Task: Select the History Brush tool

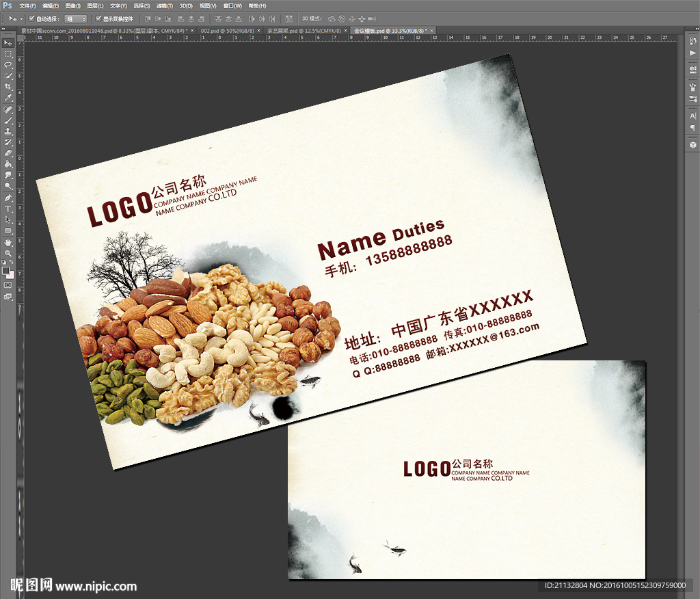Action: click(8, 142)
